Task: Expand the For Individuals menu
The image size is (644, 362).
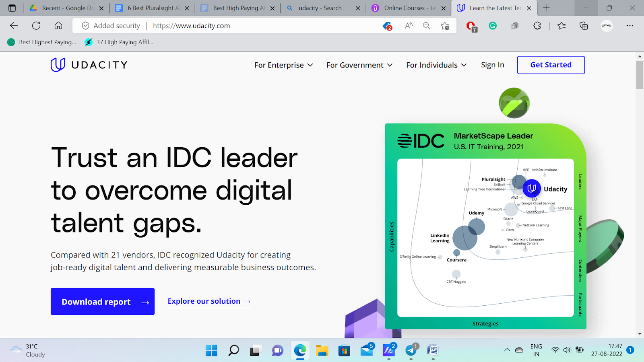Action: [436, 65]
